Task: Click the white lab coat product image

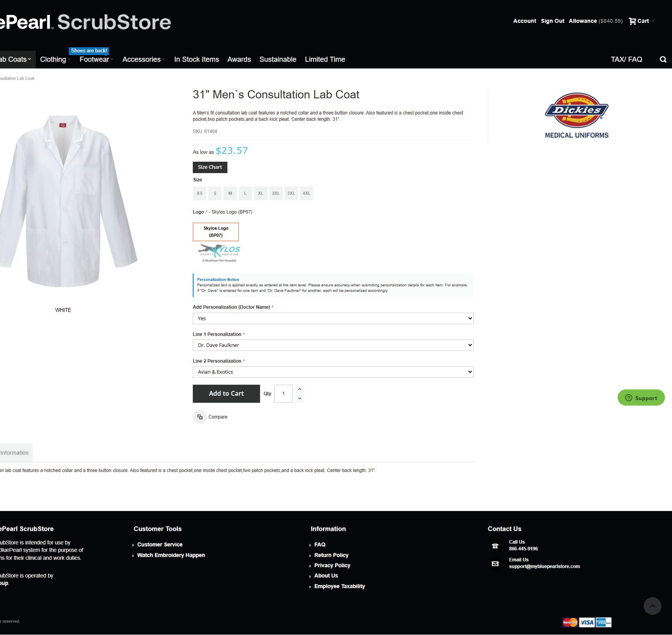Action: [x=67, y=201]
